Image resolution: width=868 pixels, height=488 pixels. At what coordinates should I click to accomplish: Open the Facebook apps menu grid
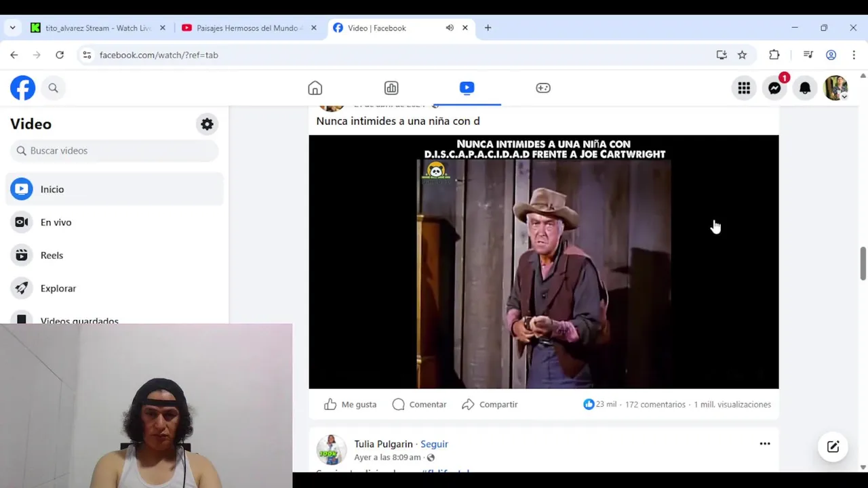click(744, 88)
